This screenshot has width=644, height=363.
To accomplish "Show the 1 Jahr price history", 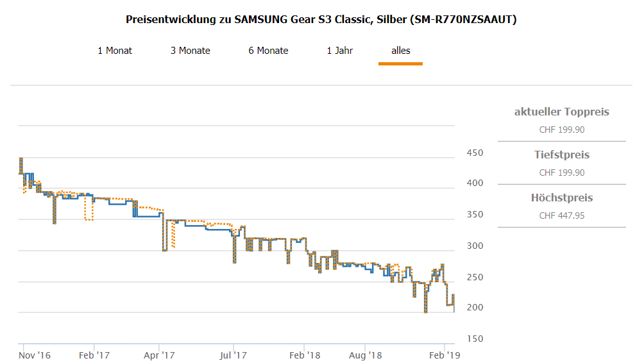I will click(x=340, y=51).
